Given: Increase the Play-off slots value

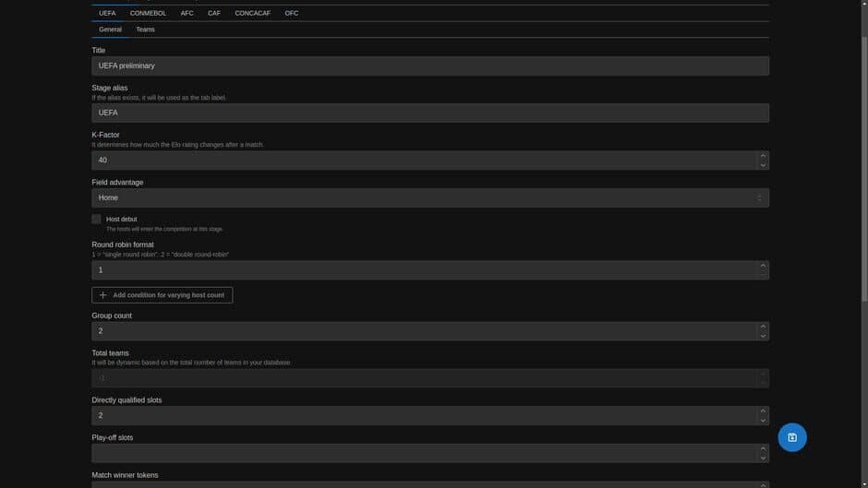Looking at the screenshot, I should click(763, 448).
